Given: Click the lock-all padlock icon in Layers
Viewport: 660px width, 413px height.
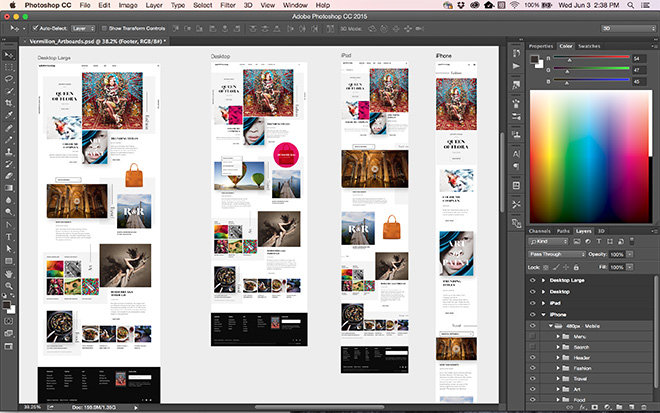Looking at the screenshot, I should (x=578, y=267).
